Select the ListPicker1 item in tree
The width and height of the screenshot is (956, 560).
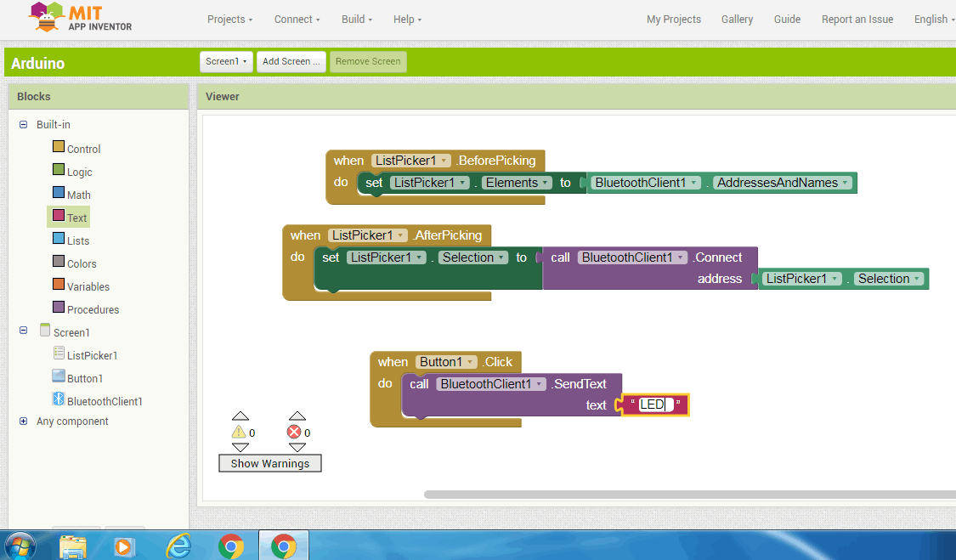[92, 356]
